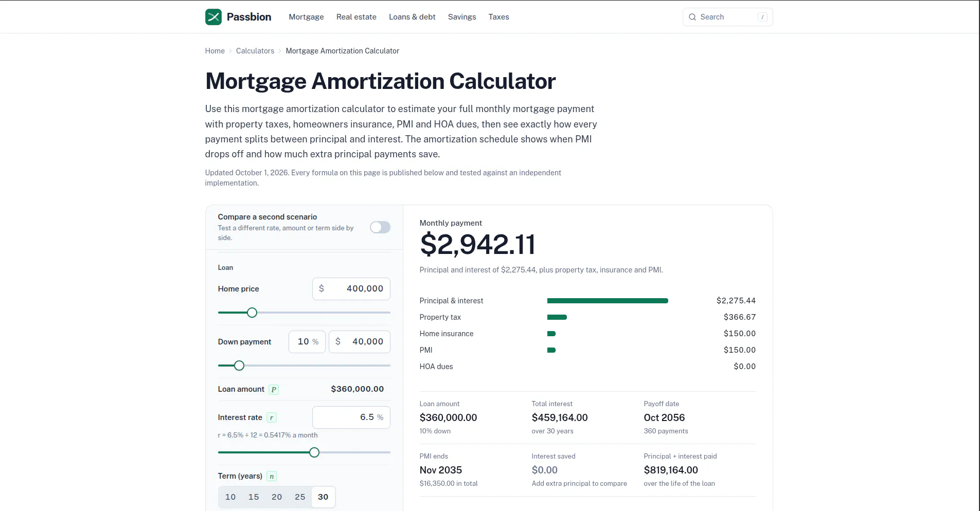Open the Mortgage nav menu
Image resolution: width=980 pixels, height=511 pixels.
(x=306, y=17)
